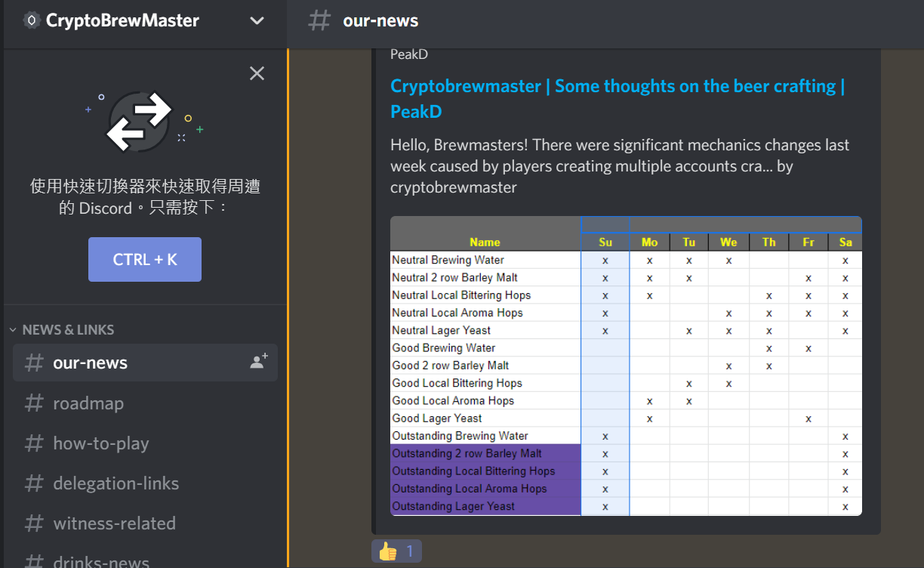Click the PeakD provider label
Screen dimensions: 924x568
[x=409, y=54]
